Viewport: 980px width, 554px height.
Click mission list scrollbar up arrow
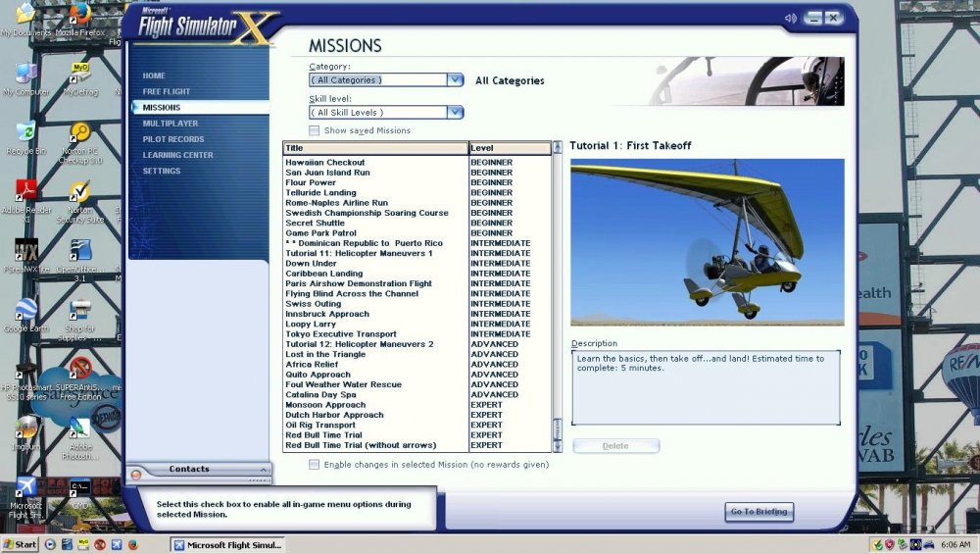tap(558, 148)
